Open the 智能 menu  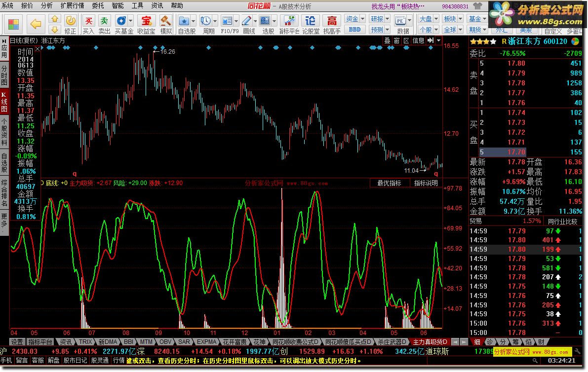pyautogui.click(x=118, y=5)
